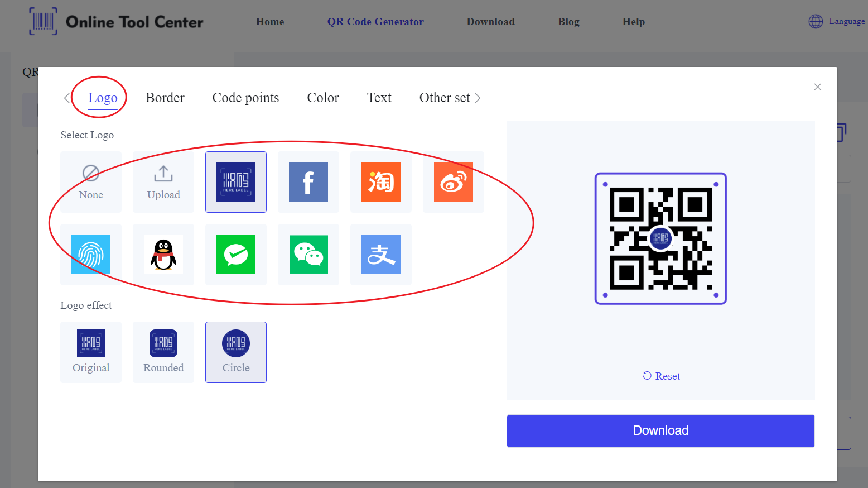868x488 pixels.
Task: Click the QR code preview image
Action: coord(660,238)
